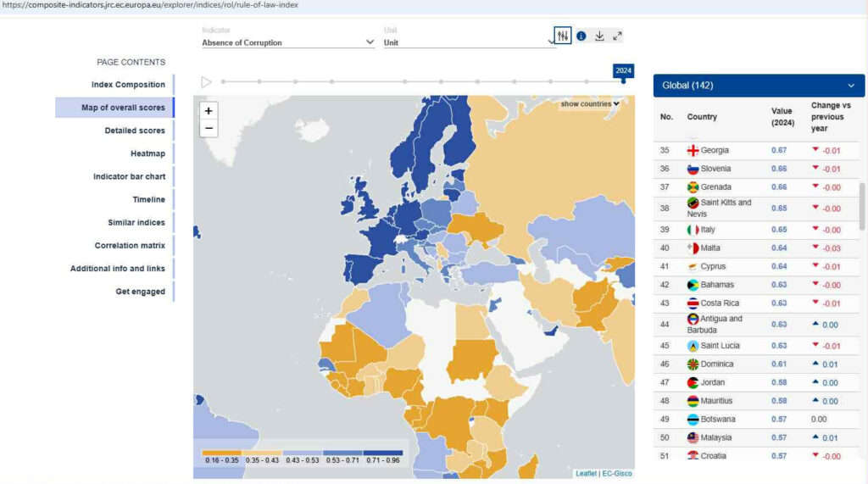
Task: Open the filter settings sliders icon
Action: pos(563,36)
